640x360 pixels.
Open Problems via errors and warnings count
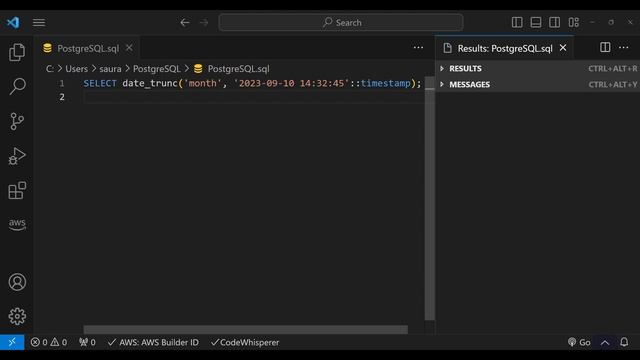pyautogui.click(x=49, y=342)
